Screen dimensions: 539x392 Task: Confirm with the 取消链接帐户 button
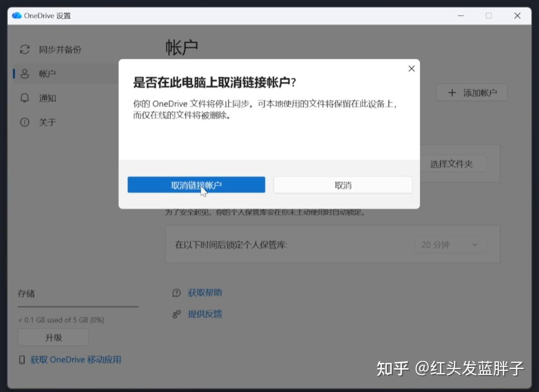point(196,185)
